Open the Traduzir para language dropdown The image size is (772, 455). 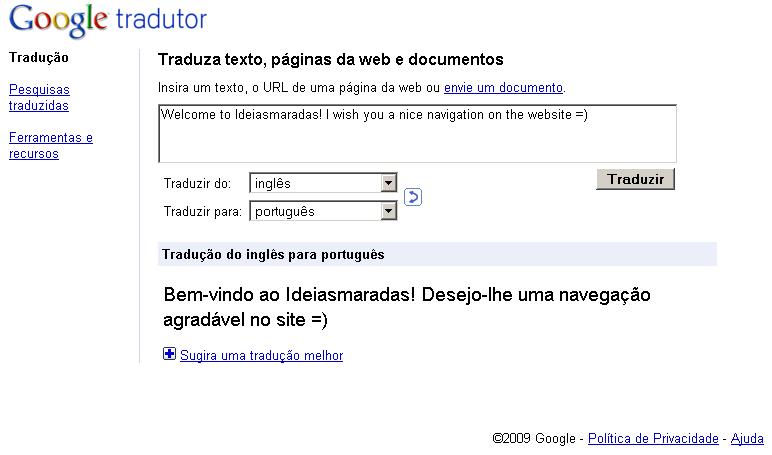point(323,211)
